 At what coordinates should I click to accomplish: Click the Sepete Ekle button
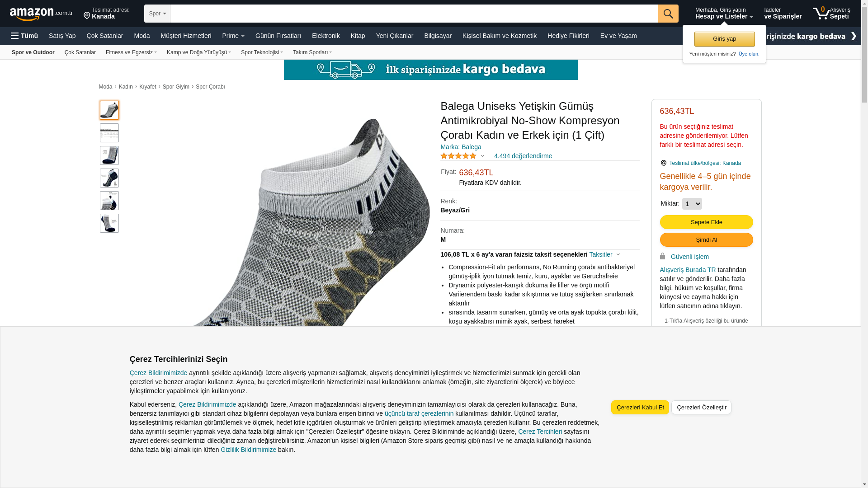(706, 222)
